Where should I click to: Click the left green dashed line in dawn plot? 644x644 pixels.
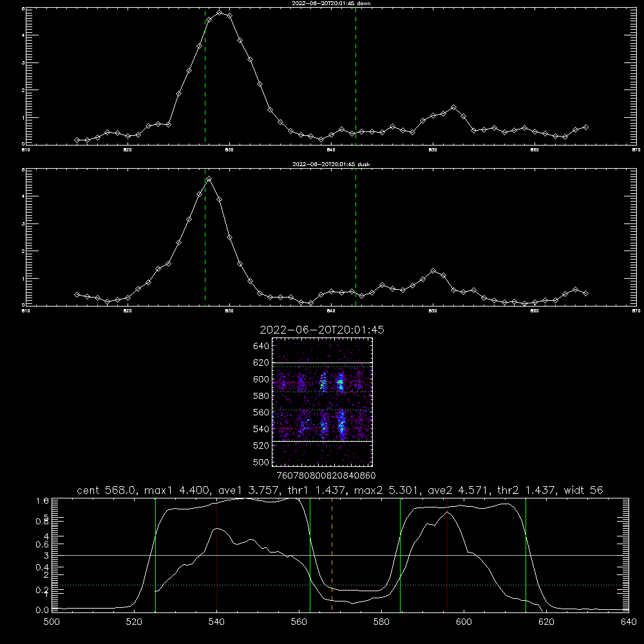click(205, 76)
